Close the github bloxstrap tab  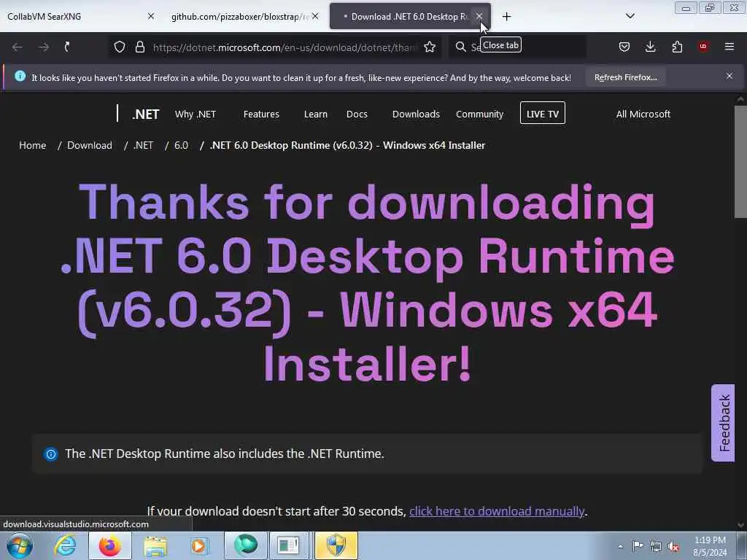click(x=315, y=16)
